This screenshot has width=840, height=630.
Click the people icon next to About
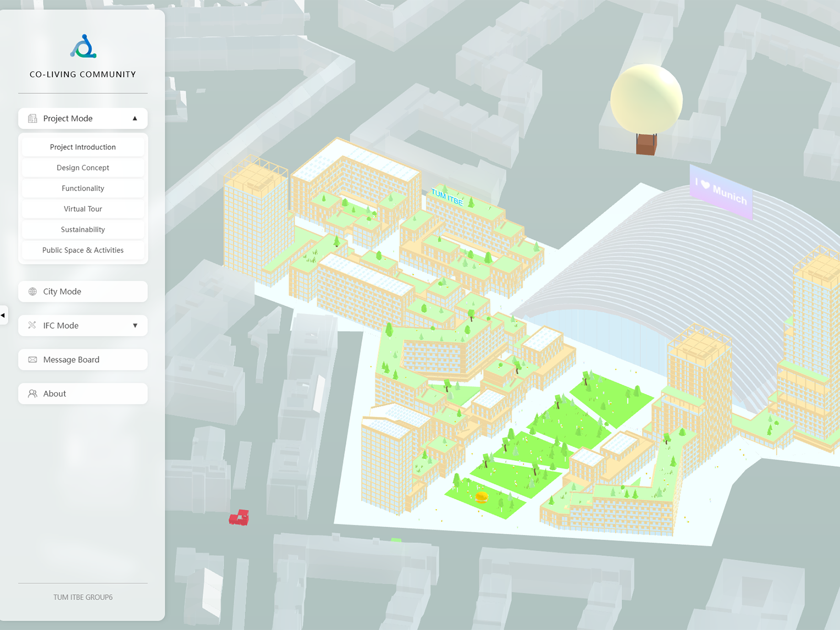[x=33, y=394]
